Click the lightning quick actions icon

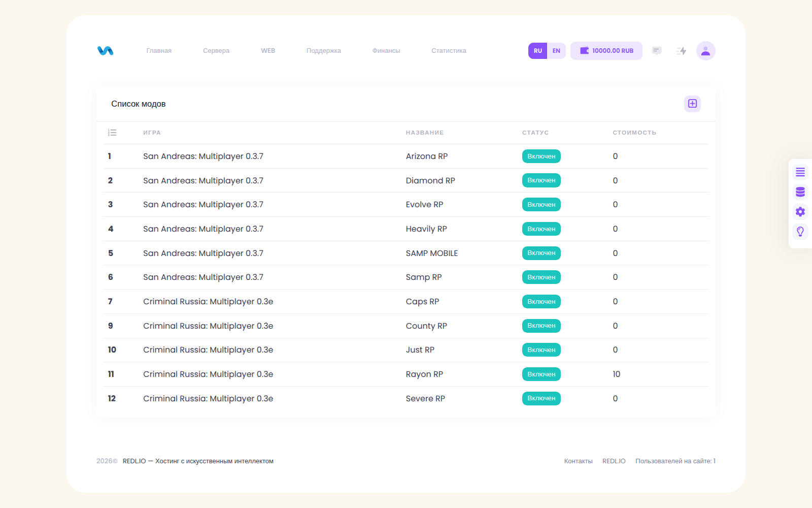coord(682,51)
